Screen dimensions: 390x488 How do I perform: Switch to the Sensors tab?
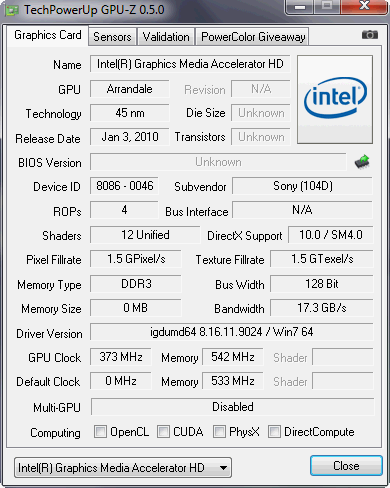[112, 37]
